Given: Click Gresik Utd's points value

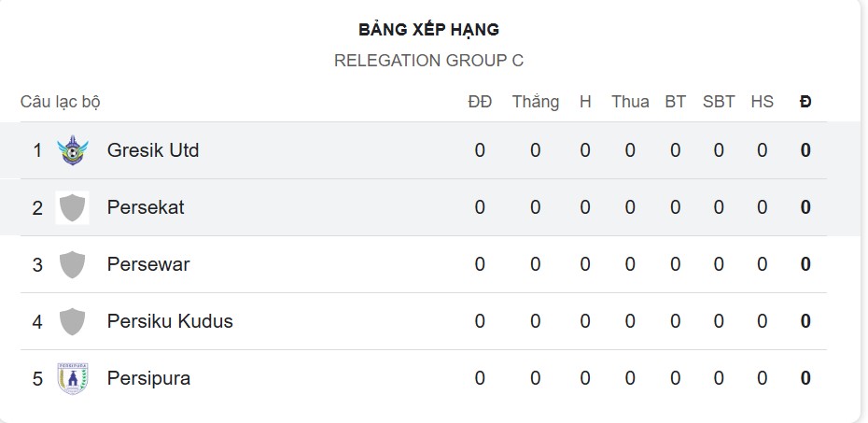Looking at the screenshot, I should 805,150.
